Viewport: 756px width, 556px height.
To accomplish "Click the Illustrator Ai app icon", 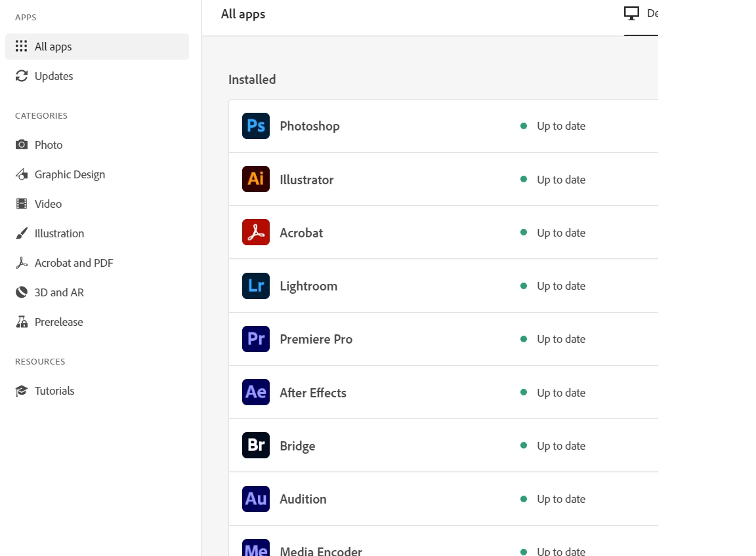I will point(255,179).
